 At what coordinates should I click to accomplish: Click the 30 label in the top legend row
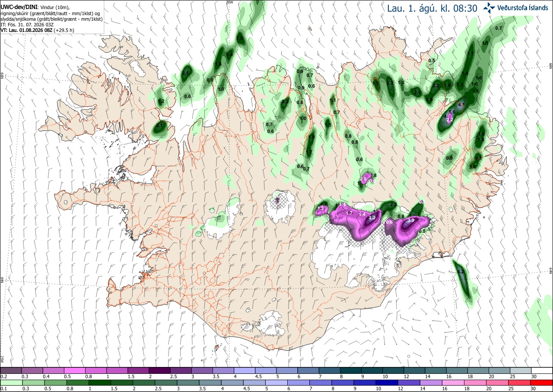[x=534, y=376]
